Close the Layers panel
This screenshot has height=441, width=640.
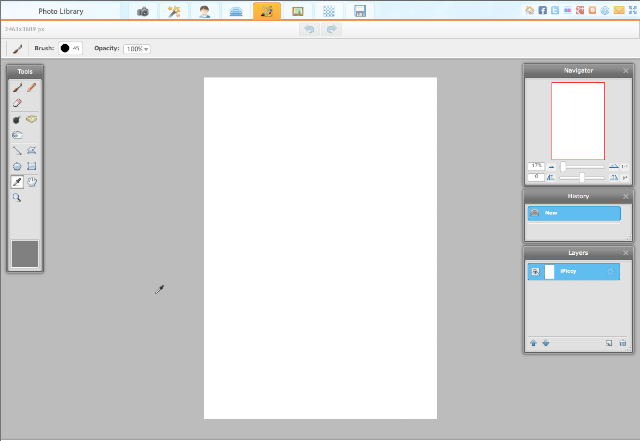tap(626, 253)
